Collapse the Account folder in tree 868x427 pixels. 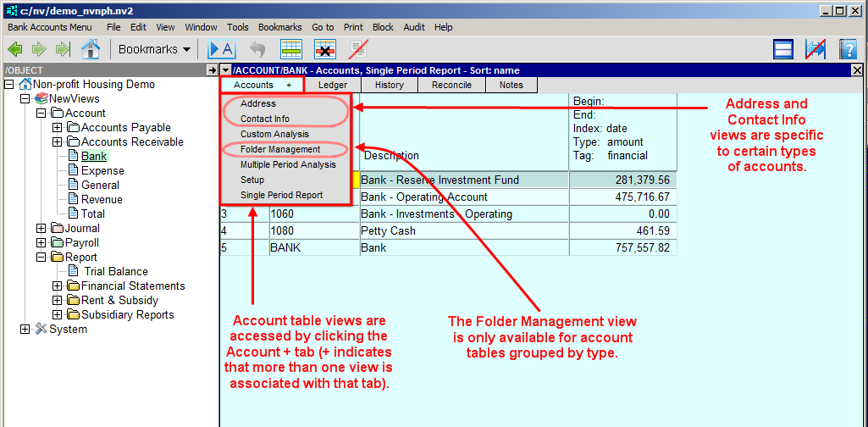41,114
